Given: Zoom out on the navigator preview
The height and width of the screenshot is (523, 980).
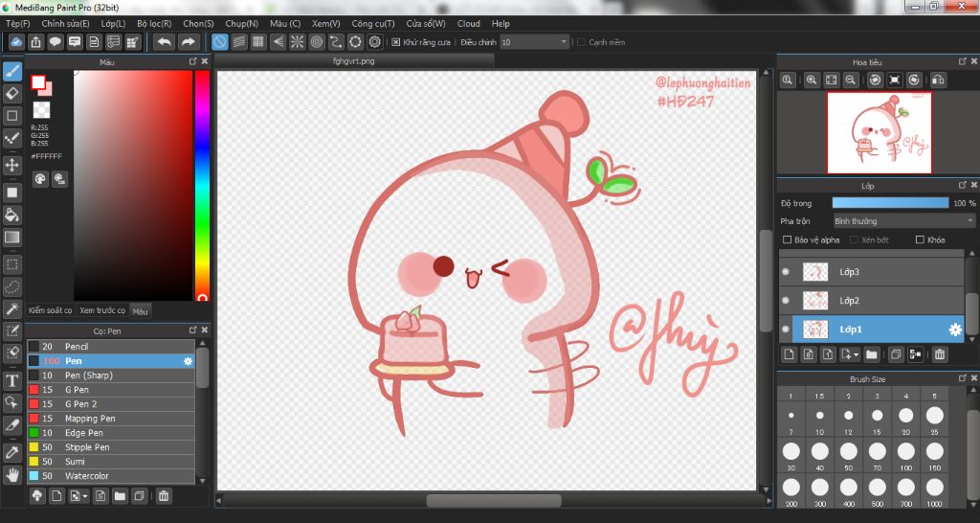Looking at the screenshot, I should pos(850,80).
